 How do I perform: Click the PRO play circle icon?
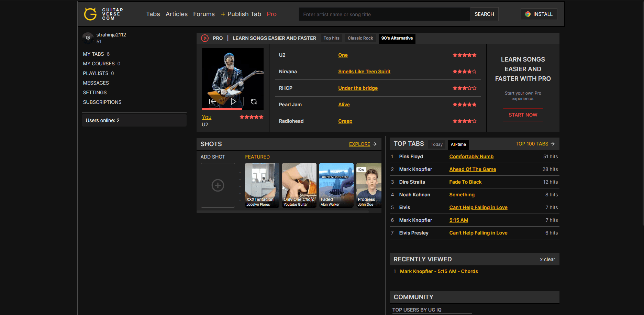pos(205,38)
